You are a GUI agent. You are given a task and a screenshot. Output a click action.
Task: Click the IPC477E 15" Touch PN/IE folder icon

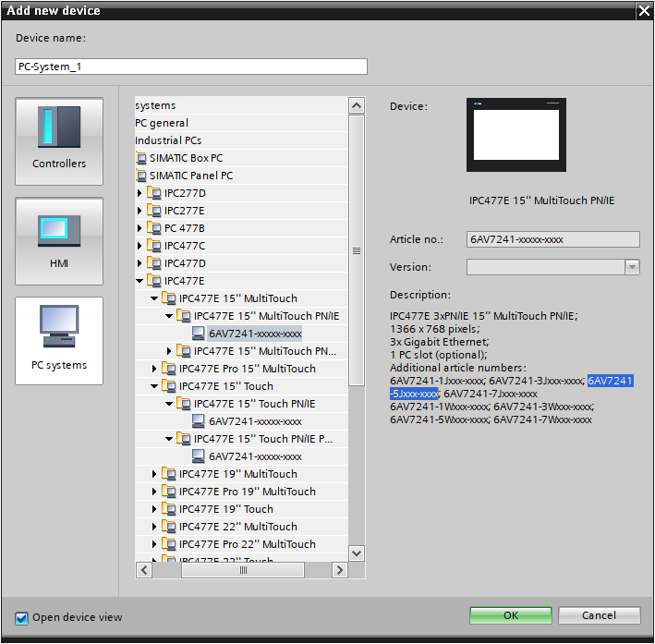tap(184, 404)
